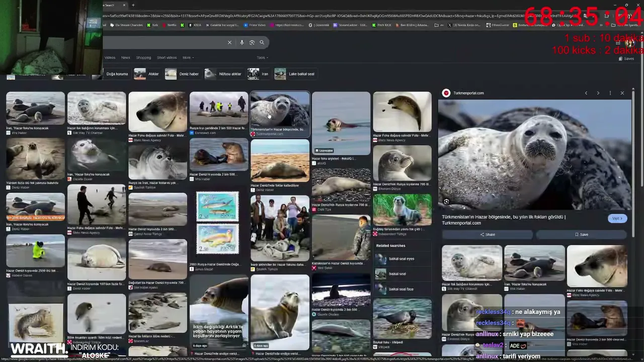The height and width of the screenshot is (362, 644).
Task: Select related search baikal seal eyes
Action: (x=401, y=259)
